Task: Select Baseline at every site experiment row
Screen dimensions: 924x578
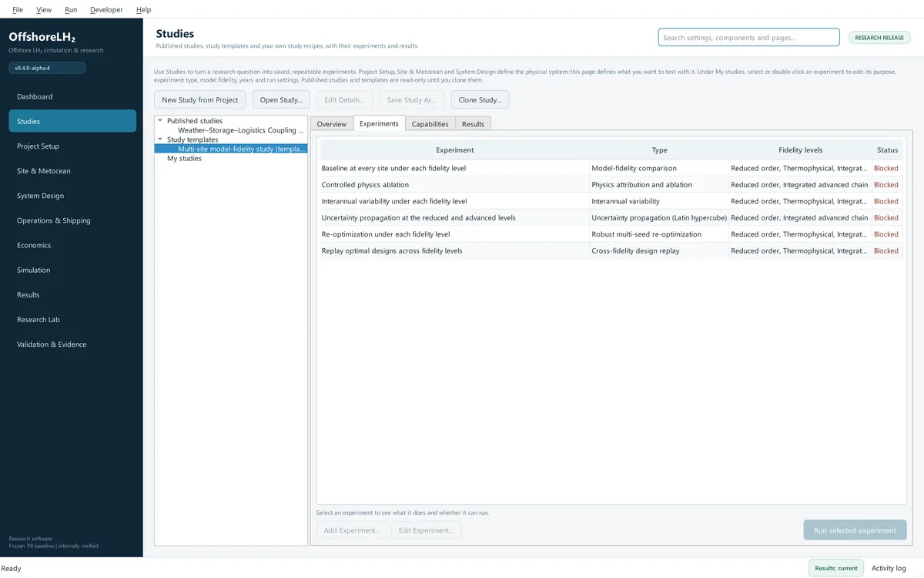Action: (611, 168)
